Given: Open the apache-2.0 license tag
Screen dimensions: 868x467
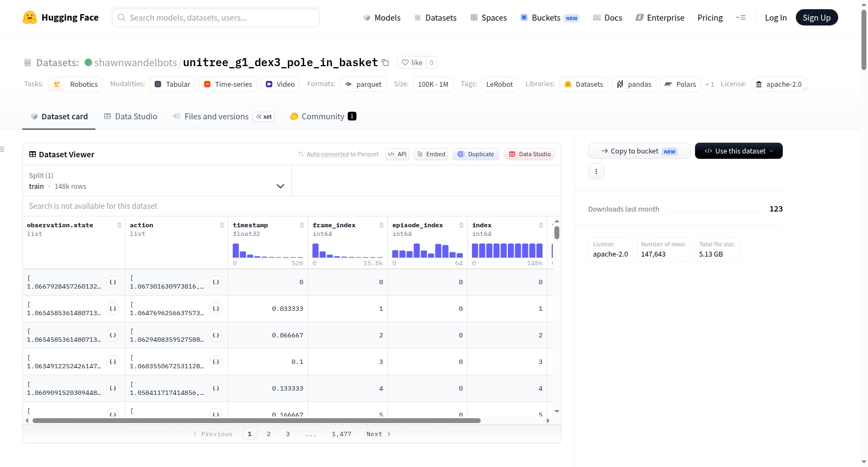Looking at the screenshot, I should pyautogui.click(x=779, y=84).
